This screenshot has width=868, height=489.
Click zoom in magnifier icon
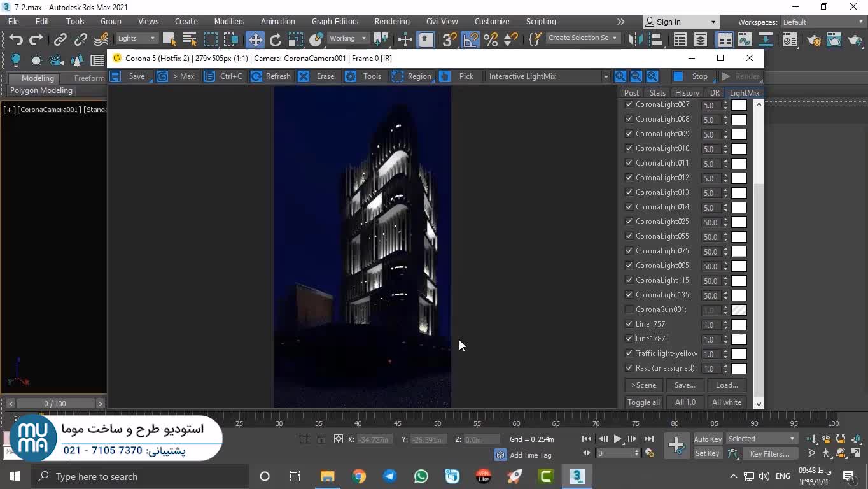click(620, 76)
